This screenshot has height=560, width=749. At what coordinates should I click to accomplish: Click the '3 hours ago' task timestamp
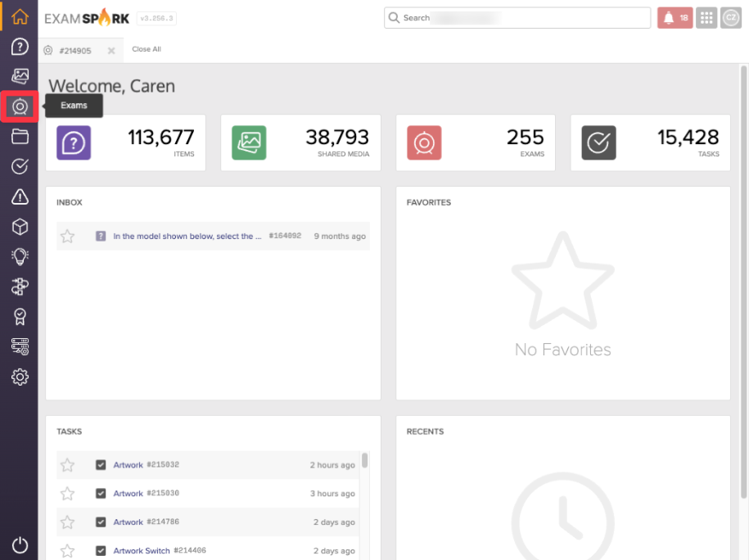(332, 494)
